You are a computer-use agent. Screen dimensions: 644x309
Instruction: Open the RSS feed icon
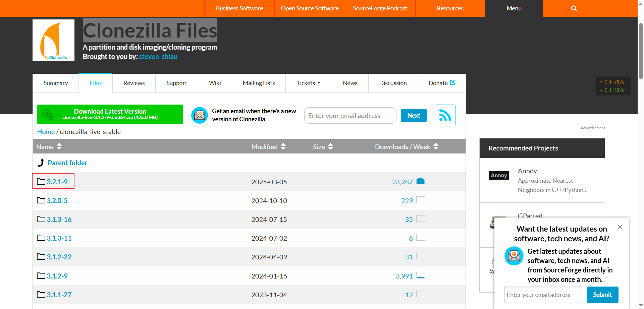pyautogui.click(x=445, y=116)
